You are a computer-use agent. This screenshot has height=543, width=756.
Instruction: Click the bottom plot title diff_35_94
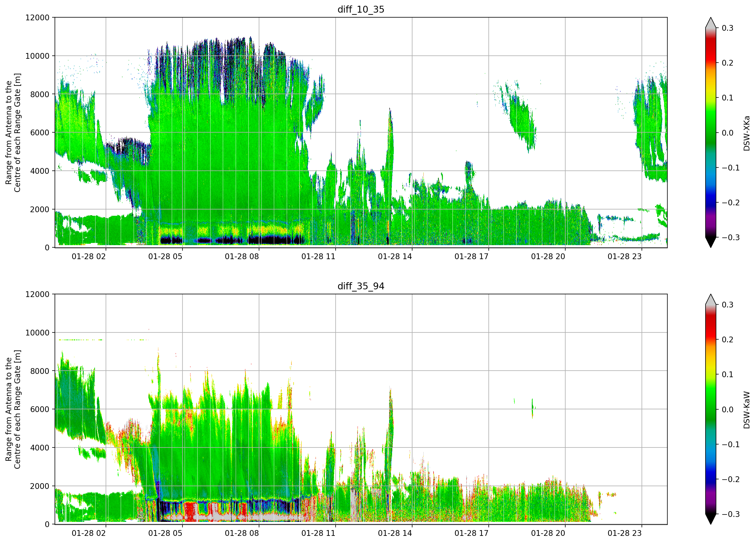click(361, 286)
